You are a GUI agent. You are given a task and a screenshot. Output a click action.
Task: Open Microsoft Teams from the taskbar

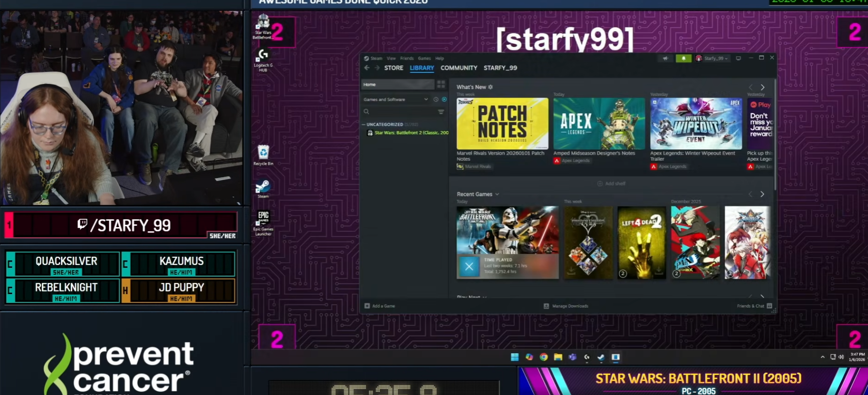[x=572, y=357]
